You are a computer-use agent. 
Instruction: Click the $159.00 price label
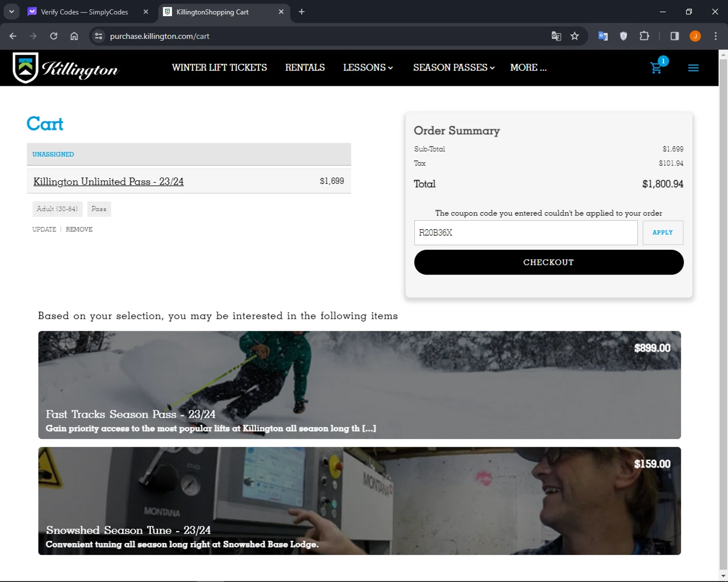click(652, 464)
